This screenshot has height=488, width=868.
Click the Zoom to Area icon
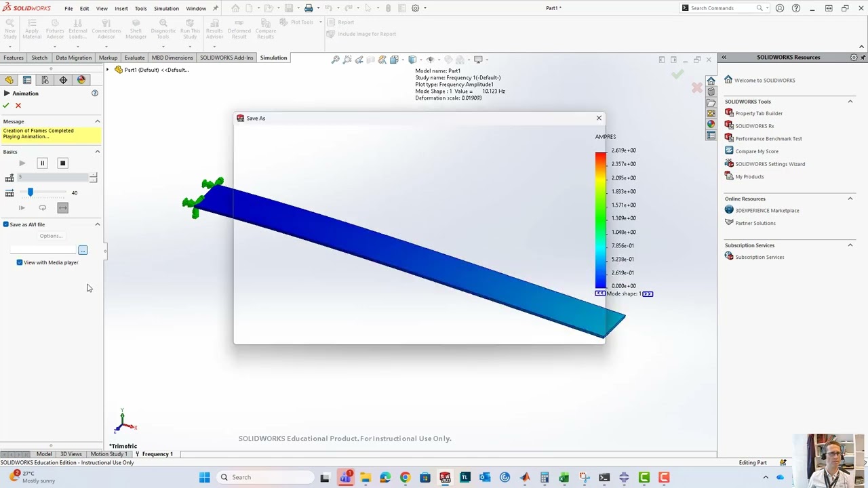pos(347,60)
